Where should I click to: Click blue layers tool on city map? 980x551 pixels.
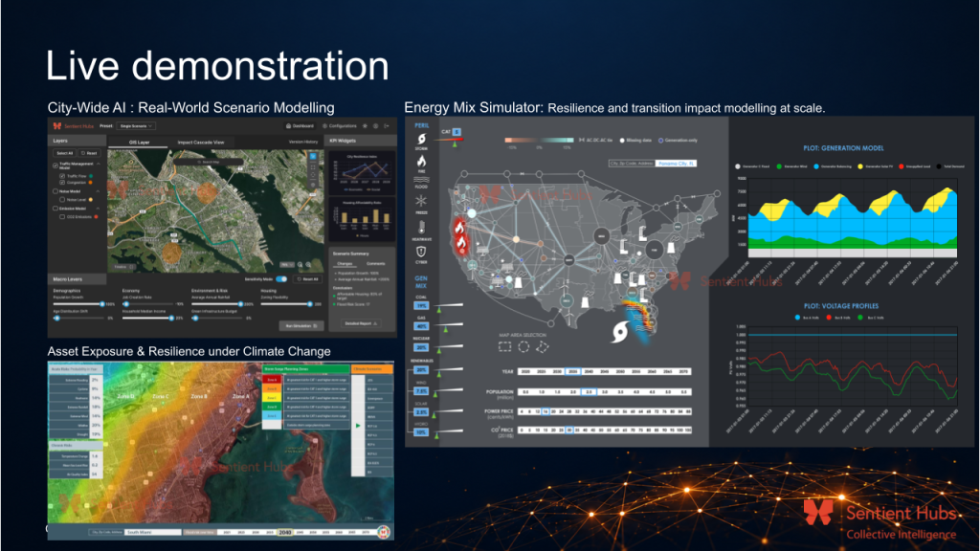(x=313, y=157)
